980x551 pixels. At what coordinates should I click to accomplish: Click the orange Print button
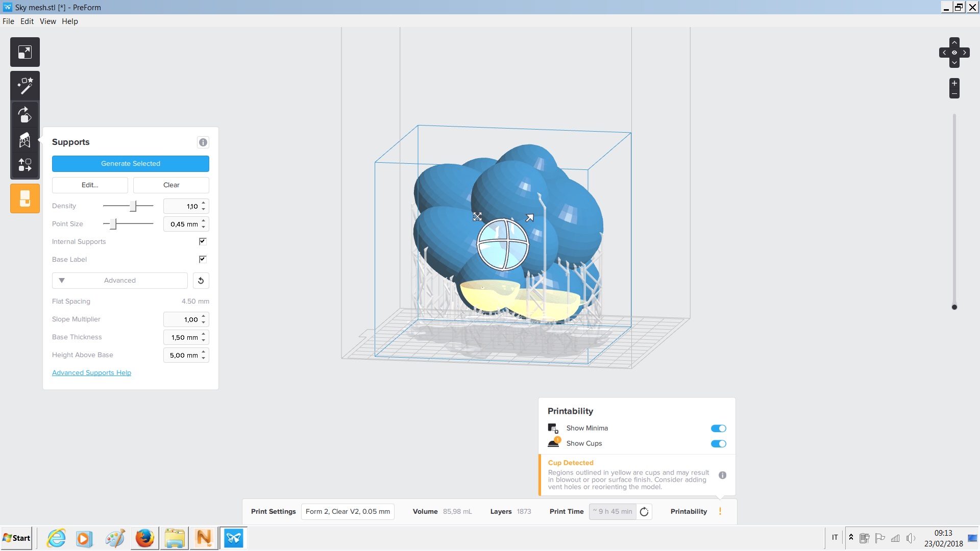(24, 198)
